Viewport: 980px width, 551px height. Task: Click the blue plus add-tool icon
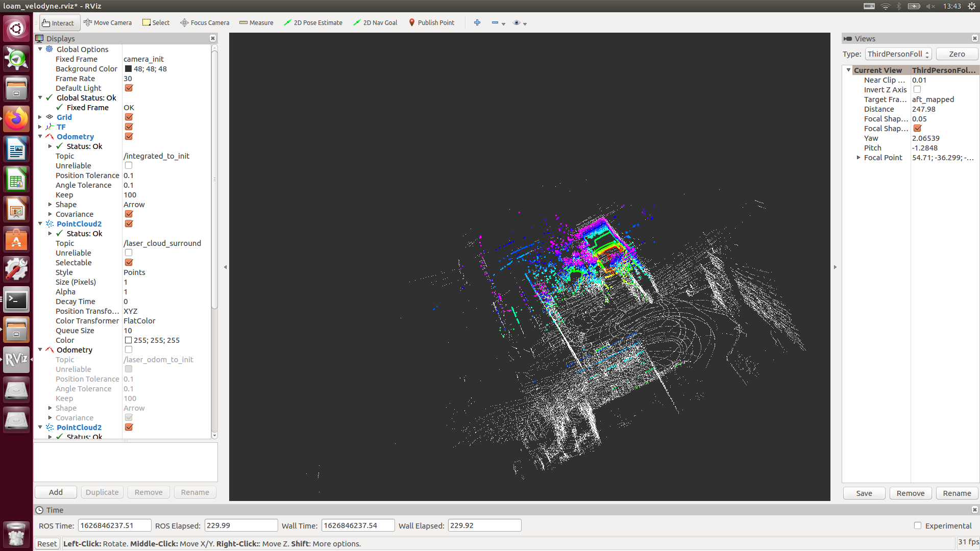pos(477,22)
